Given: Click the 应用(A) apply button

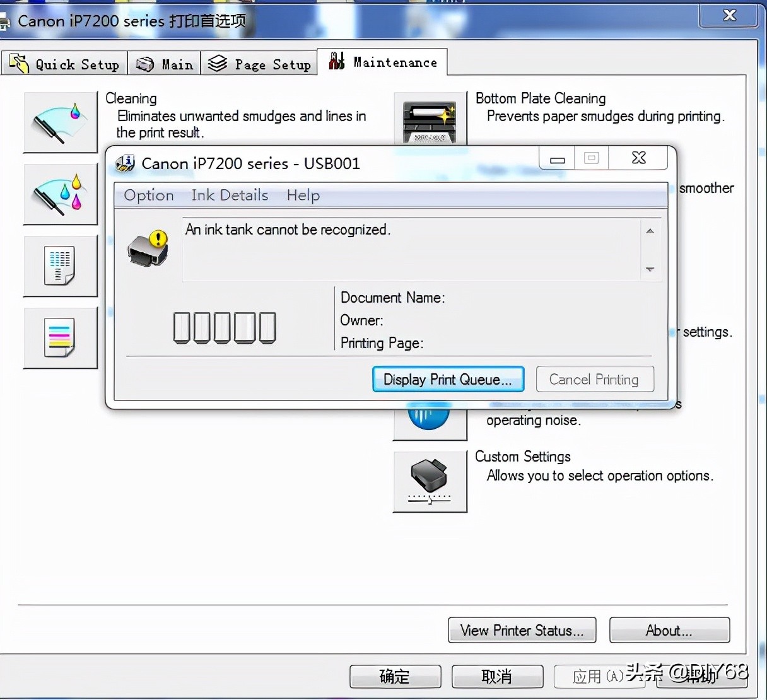Looking at the screenshot, I should click(x=599, y=677).
